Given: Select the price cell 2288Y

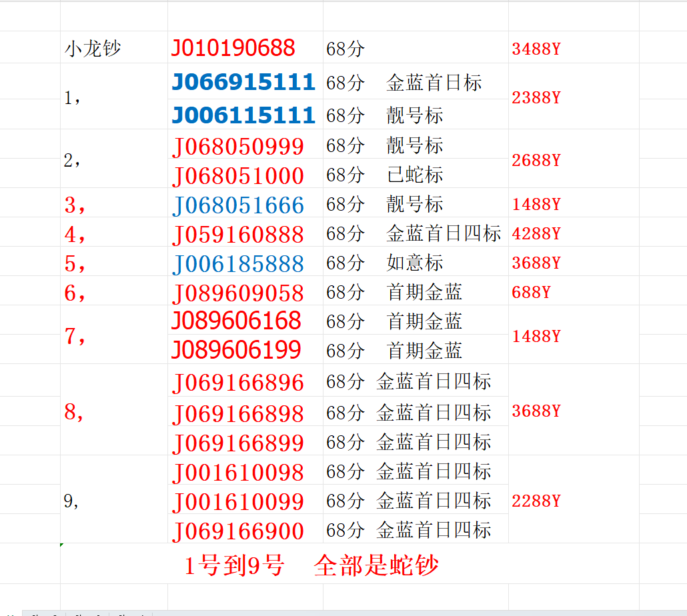Looking at the screenshot, I should (x=536, y=501).
